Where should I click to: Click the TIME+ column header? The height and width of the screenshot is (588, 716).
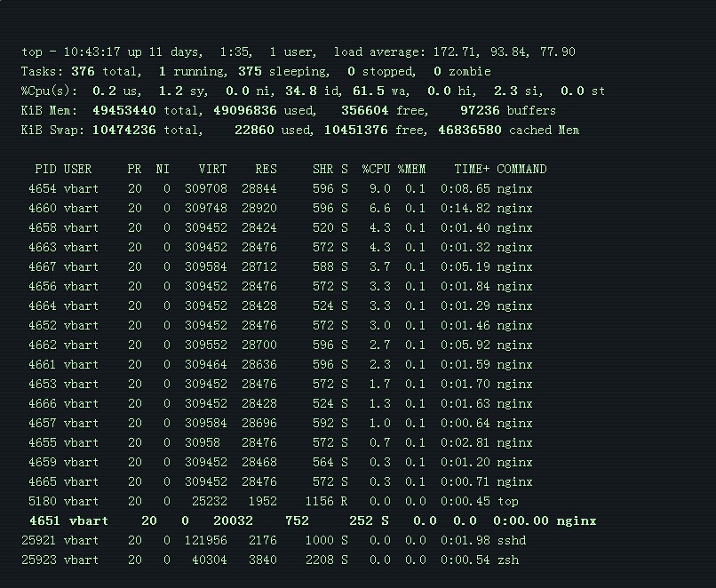[x=472, y=169]
